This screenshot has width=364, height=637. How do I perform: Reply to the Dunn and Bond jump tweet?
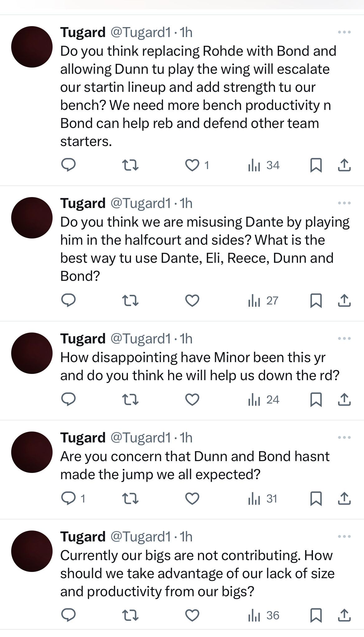tap(68, 498)
